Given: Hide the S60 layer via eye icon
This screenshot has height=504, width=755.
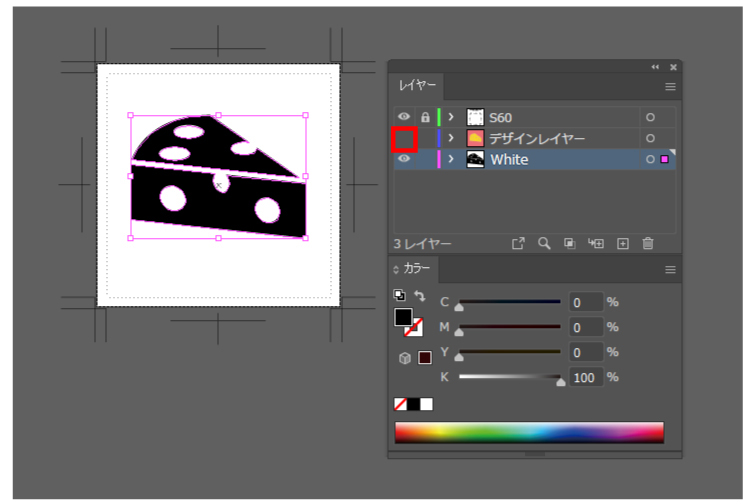Looking at the screenshot, I should (404, 117).
